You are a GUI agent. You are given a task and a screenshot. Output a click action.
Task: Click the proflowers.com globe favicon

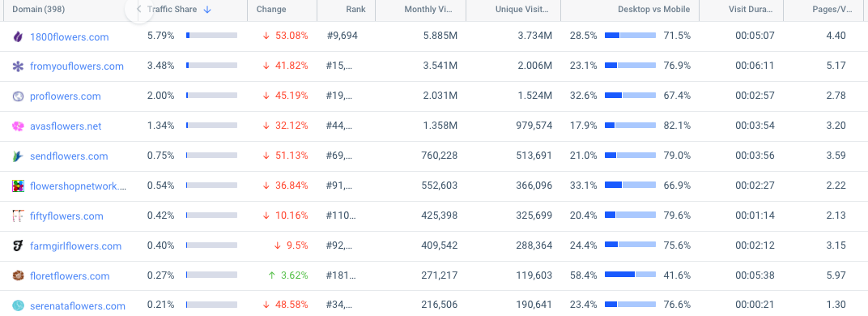pyautogui.click(x=19, y=96)
